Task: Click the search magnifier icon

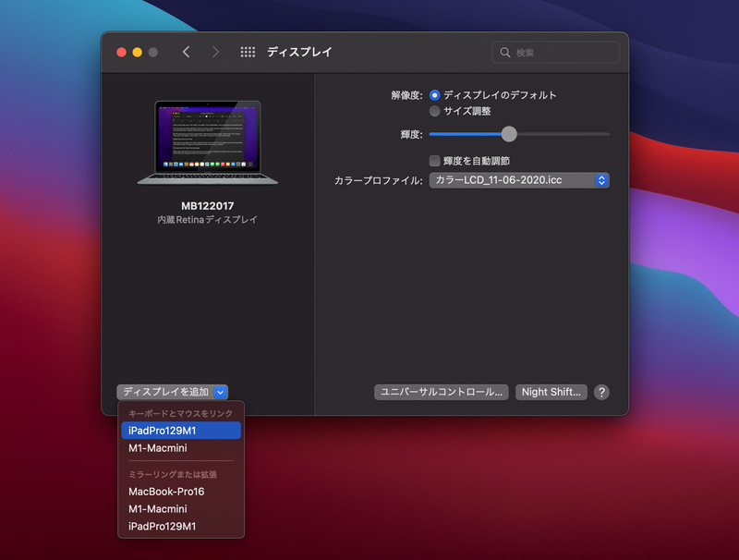Action: pos(503,52)
